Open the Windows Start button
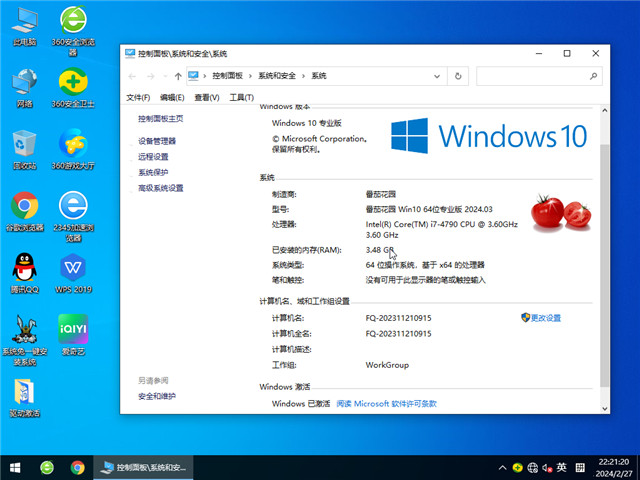 coord(15,468)
